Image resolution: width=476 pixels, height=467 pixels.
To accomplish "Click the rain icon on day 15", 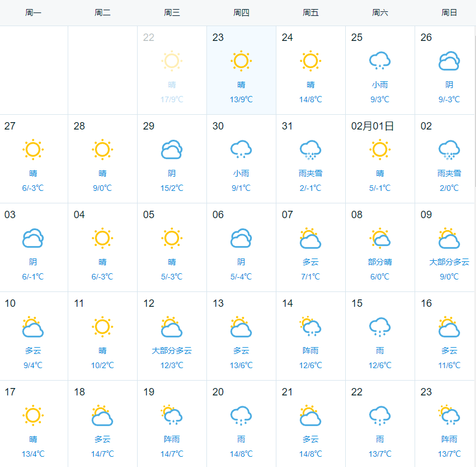I will (x=380, y=327).
